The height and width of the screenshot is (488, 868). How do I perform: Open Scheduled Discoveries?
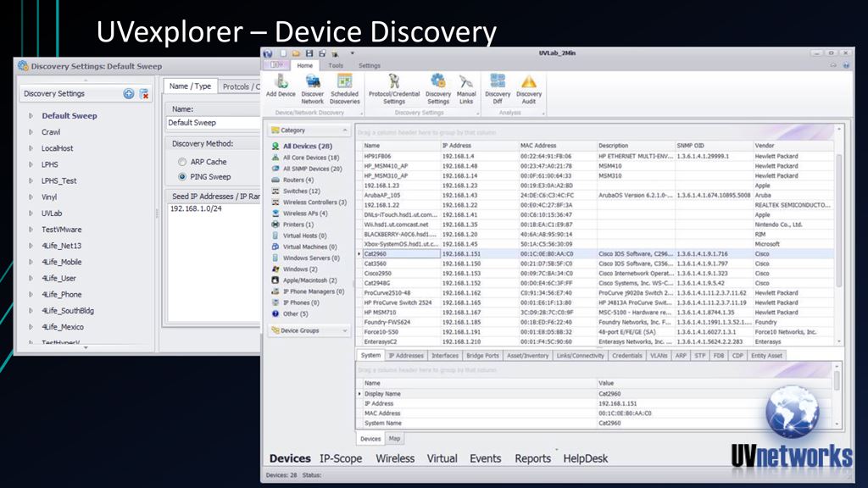click(344, 89)
